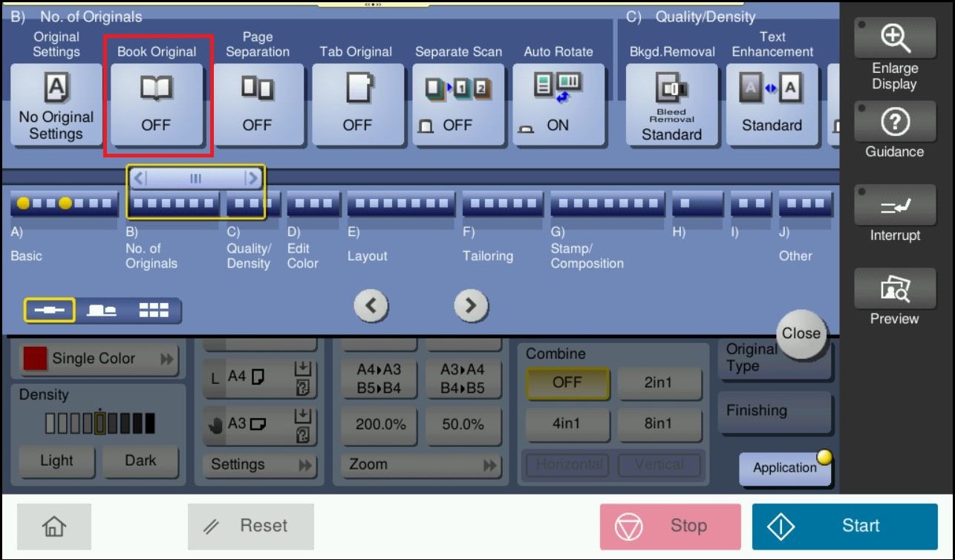Jump to Stamp/Composition function group

click(607, 203)
